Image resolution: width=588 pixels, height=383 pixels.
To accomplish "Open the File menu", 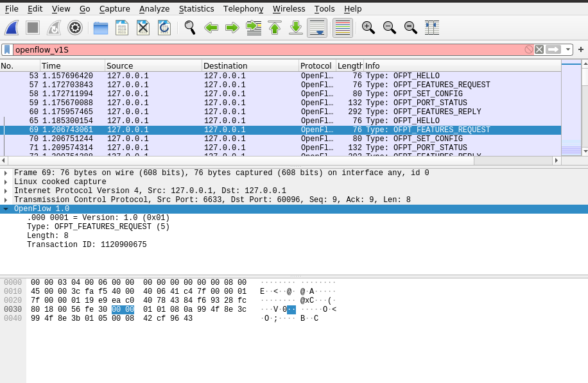I will [x=12, y=8].
